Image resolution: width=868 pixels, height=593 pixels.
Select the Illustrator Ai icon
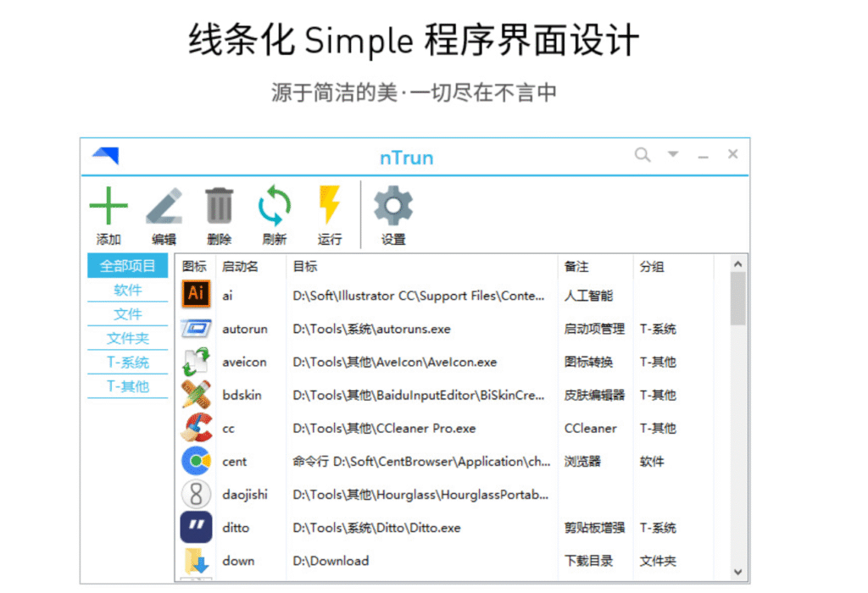click(196, 294)
